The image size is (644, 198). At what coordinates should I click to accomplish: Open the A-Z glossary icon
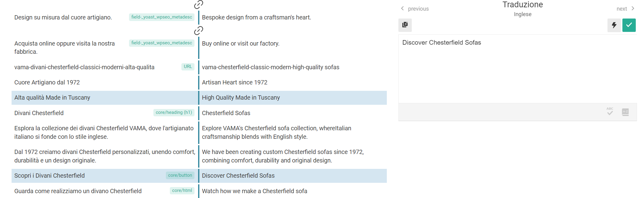(625, 112)
